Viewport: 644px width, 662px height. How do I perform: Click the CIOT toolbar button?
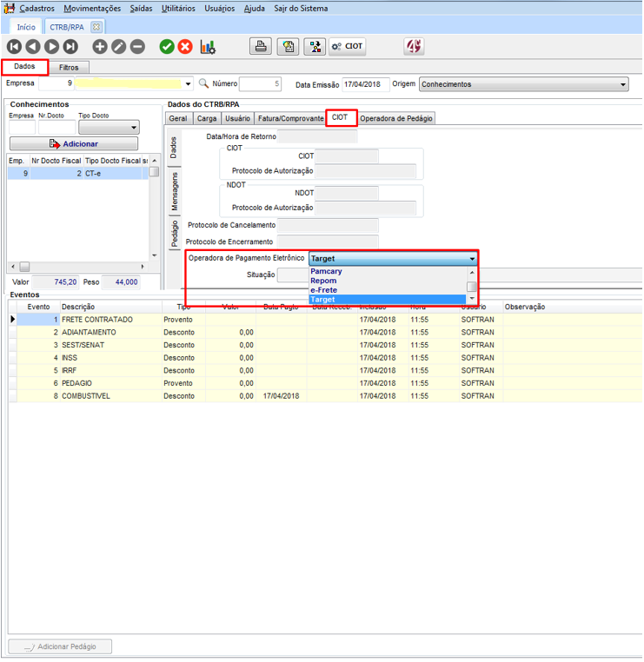347,46
